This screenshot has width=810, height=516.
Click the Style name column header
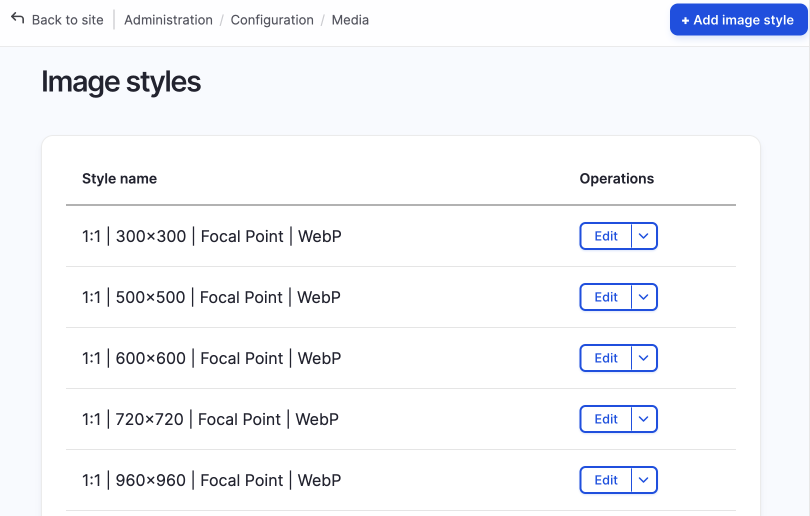(119, 179)
